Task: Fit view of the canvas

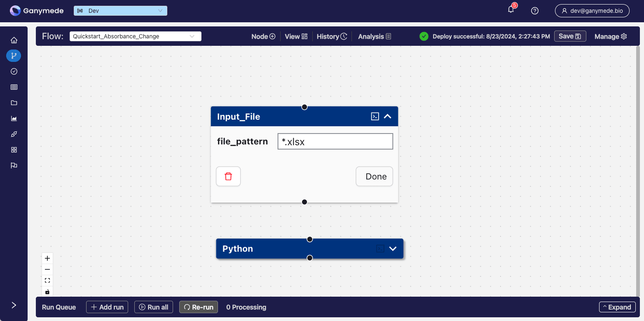Action: pyautogui.click(x=47, y=281)
